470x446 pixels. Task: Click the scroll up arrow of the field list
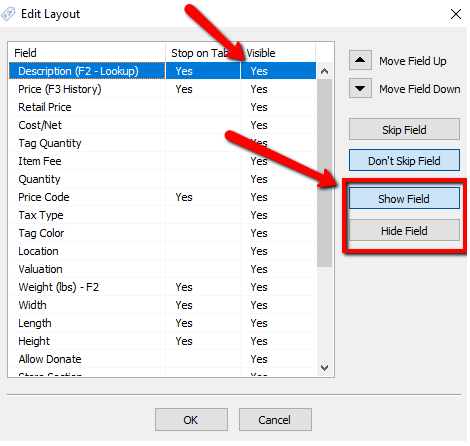tap(324, 71)
